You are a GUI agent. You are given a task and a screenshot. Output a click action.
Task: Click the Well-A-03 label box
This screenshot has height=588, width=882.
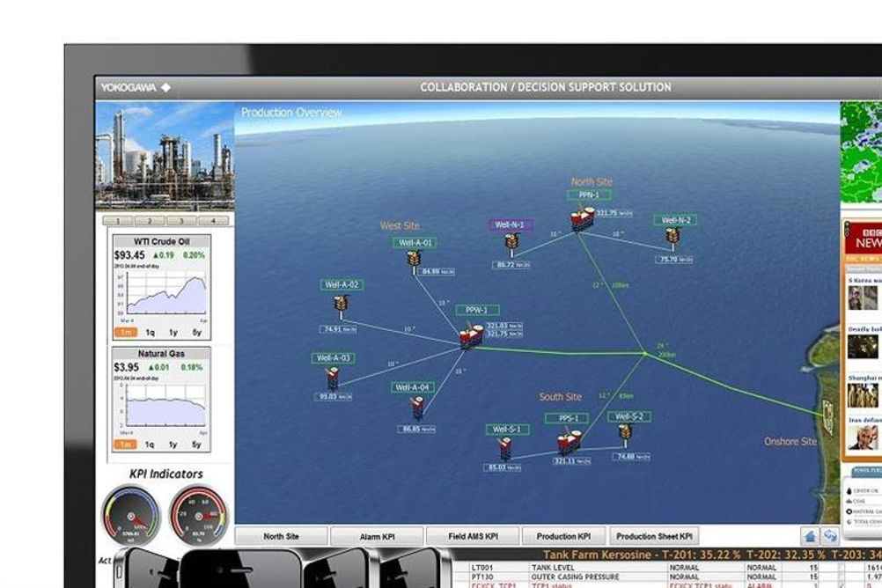pos(333,358)
